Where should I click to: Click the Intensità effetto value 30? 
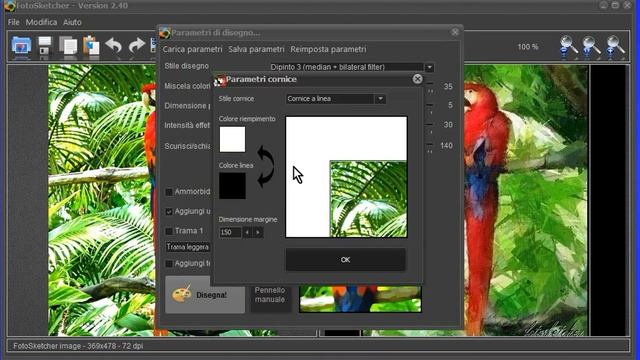pos(448,125)
